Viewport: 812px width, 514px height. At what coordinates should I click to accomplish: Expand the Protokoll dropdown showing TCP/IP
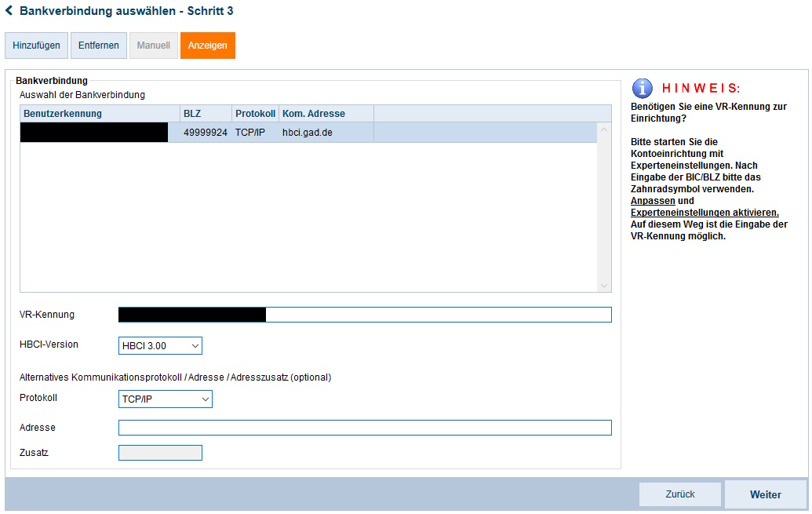pos(165,399)
